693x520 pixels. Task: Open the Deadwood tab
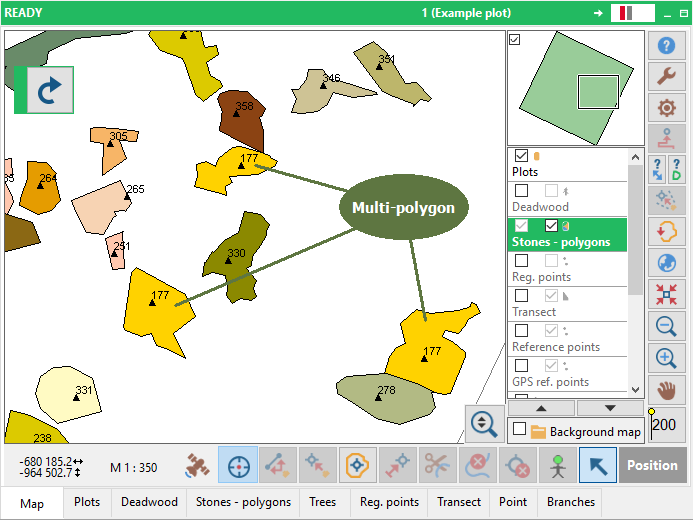click(149, 502)
